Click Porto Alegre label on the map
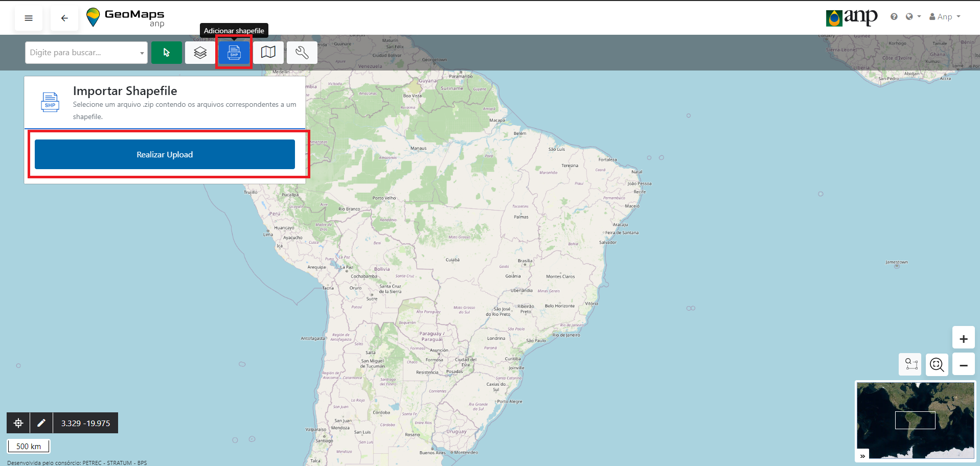 pos(510,401)
